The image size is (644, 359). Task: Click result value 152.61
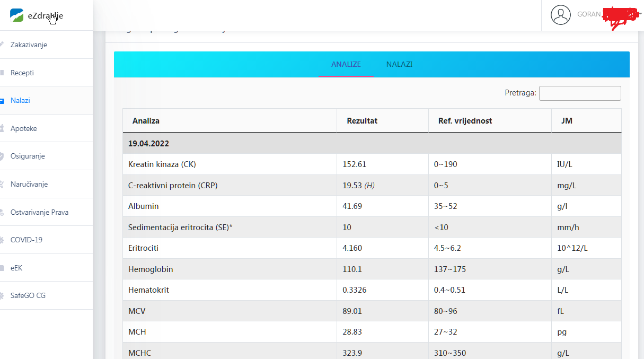pos(355,164)
